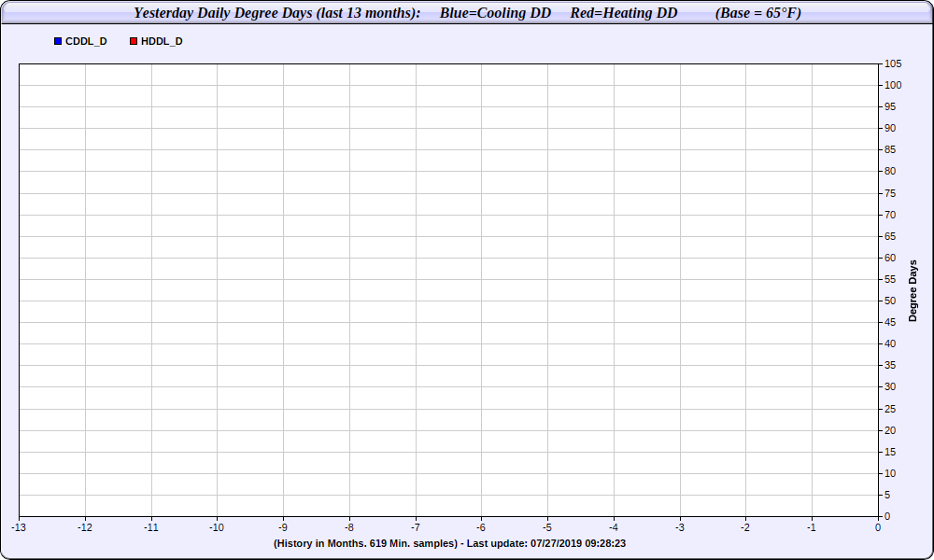Image resolution: width=934 pixels, height=560 pixels.
Task: Click 'Blue=Cooling DD' in the title
Action: coord(496,12)
